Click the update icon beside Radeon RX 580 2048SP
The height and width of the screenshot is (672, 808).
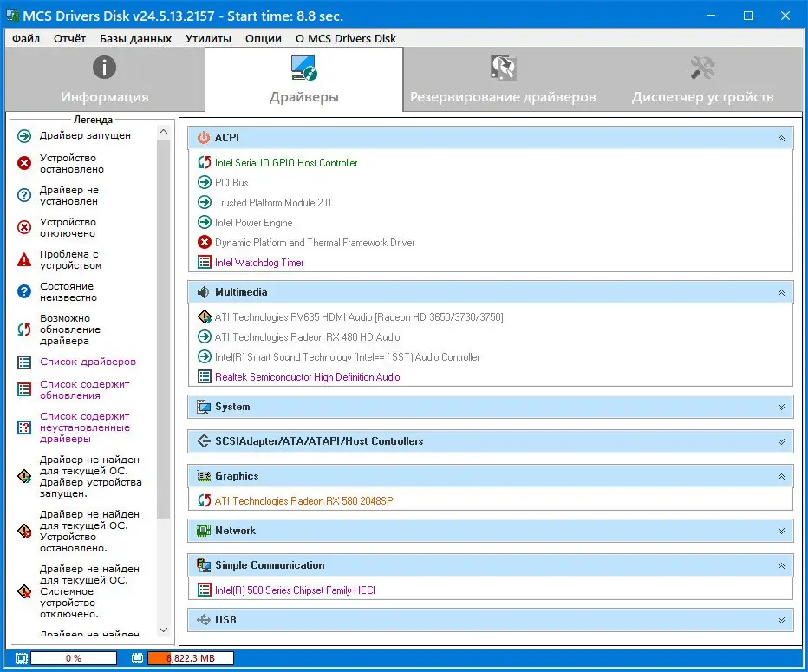coord(205,500)
